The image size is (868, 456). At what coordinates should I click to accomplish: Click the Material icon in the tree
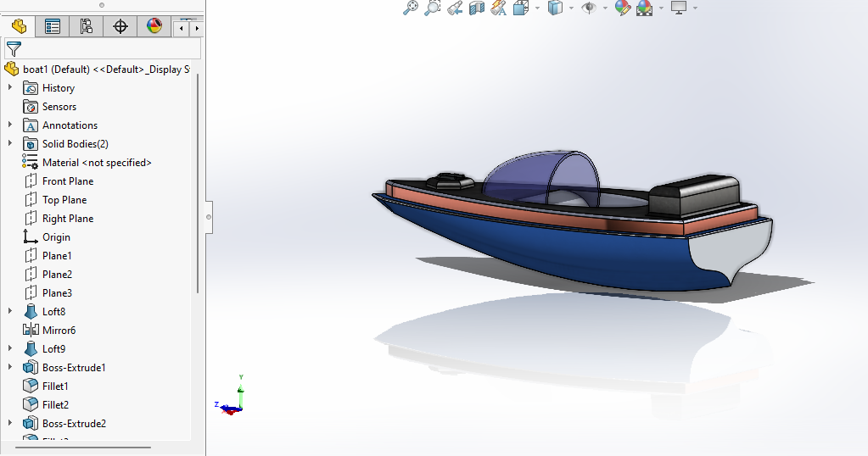[30, 161]
